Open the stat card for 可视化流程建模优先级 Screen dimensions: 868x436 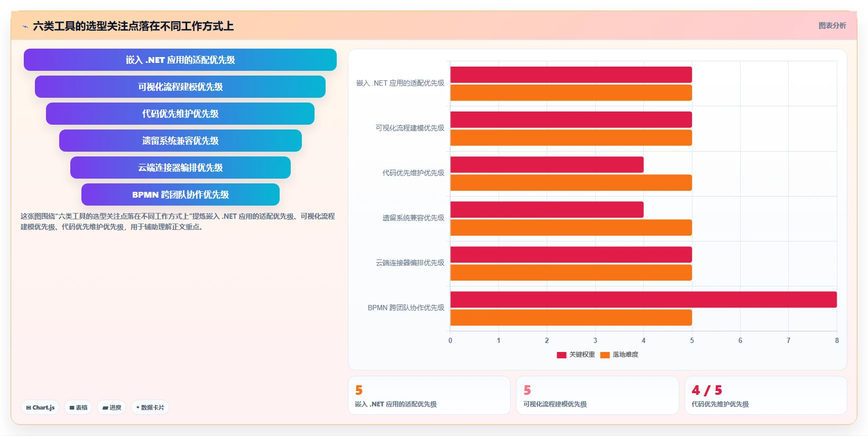pyautogui.click(x=597, y=395)
